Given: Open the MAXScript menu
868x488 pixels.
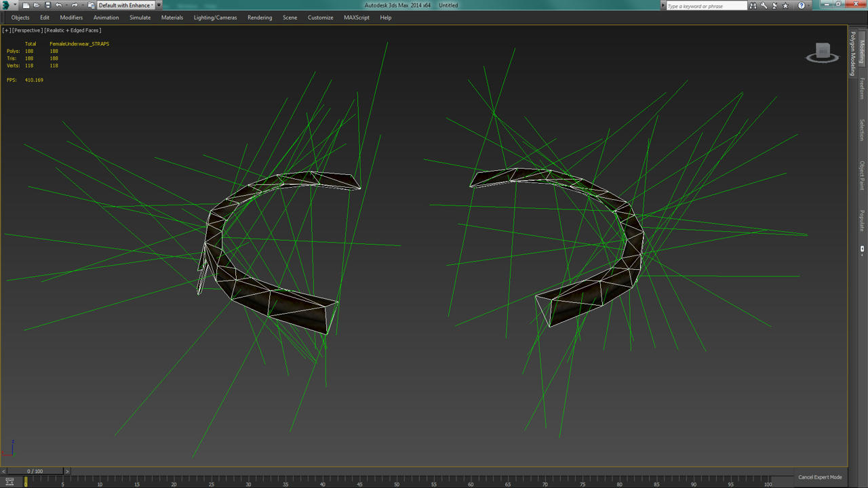Looking at the screenshot, I should 357,18.
